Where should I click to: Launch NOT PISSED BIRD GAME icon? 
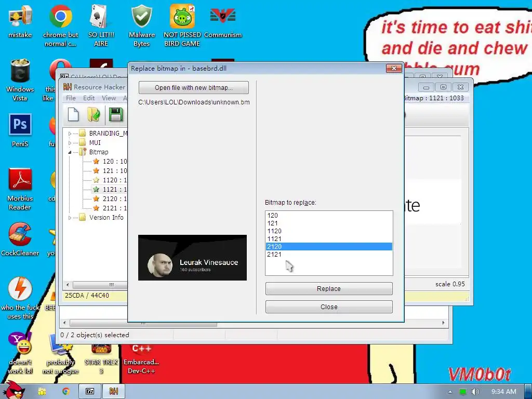pos(182,25)
